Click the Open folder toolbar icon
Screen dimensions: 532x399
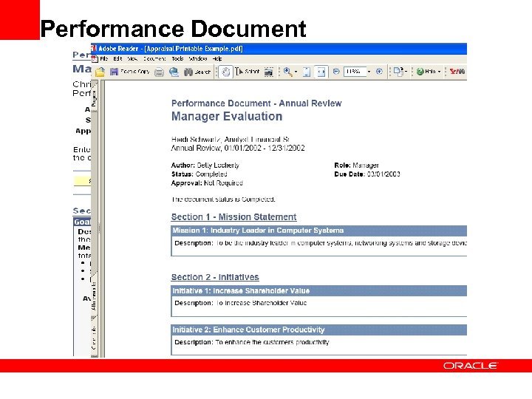[x=100, y=72]
